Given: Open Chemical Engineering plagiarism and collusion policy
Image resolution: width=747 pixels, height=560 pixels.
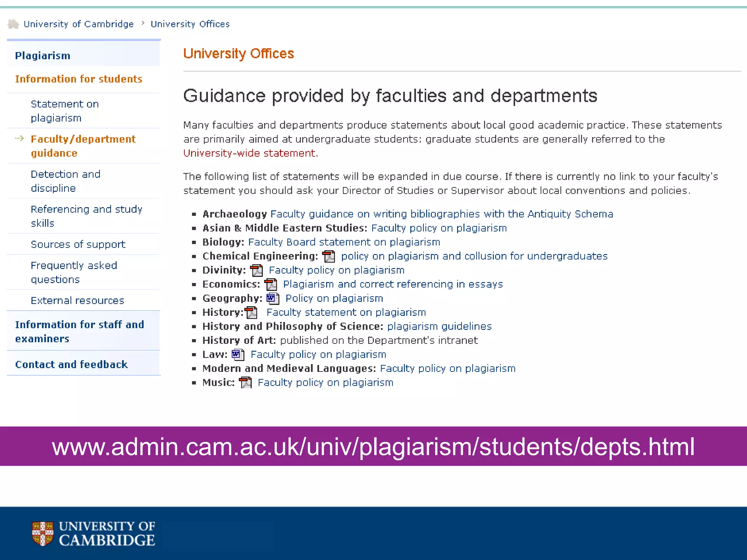Looking at the screenshot, I should click(x=474, y=256).
